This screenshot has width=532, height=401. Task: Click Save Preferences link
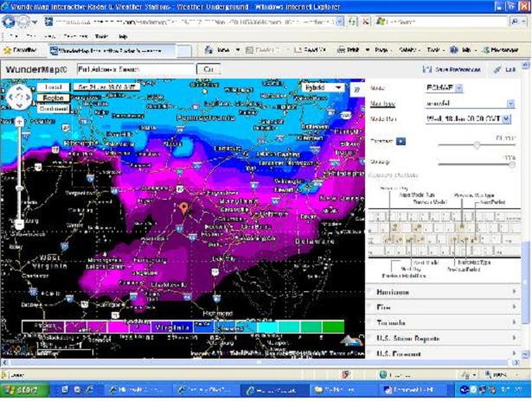pyautogui.click(x=458, y=69)
